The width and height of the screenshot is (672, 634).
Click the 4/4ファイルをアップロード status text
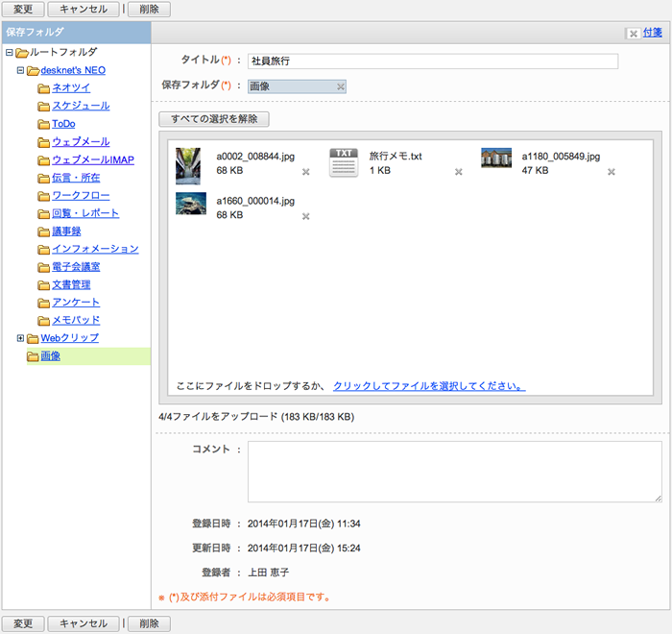pos(256,417)
